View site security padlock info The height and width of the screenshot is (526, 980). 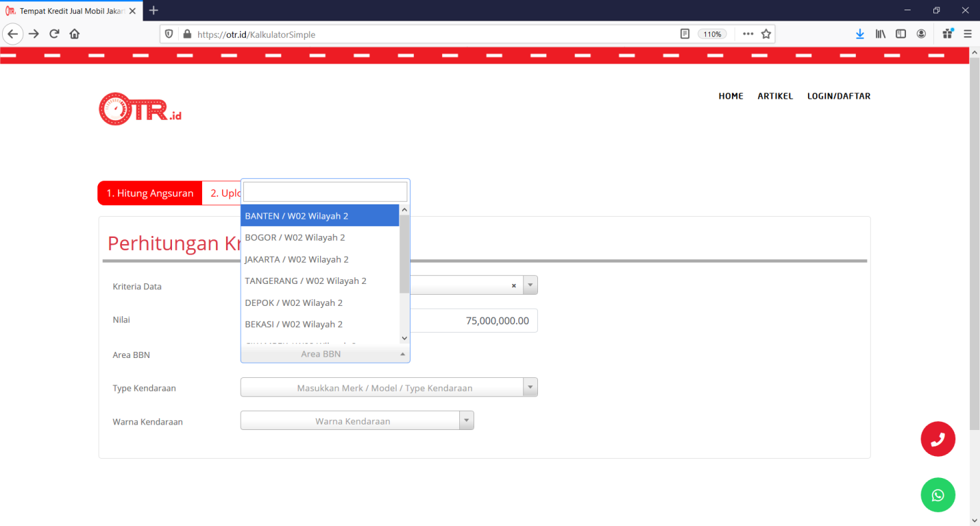pyautogui.click(x=186, y=34)
